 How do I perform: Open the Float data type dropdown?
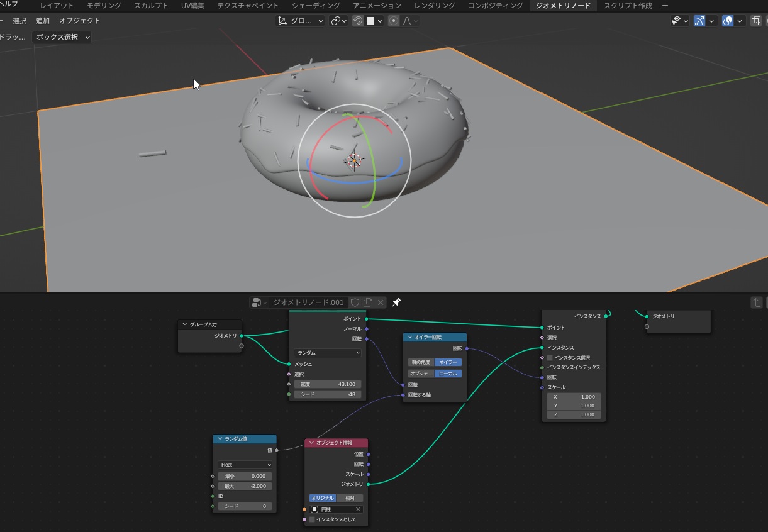[245, 465]
